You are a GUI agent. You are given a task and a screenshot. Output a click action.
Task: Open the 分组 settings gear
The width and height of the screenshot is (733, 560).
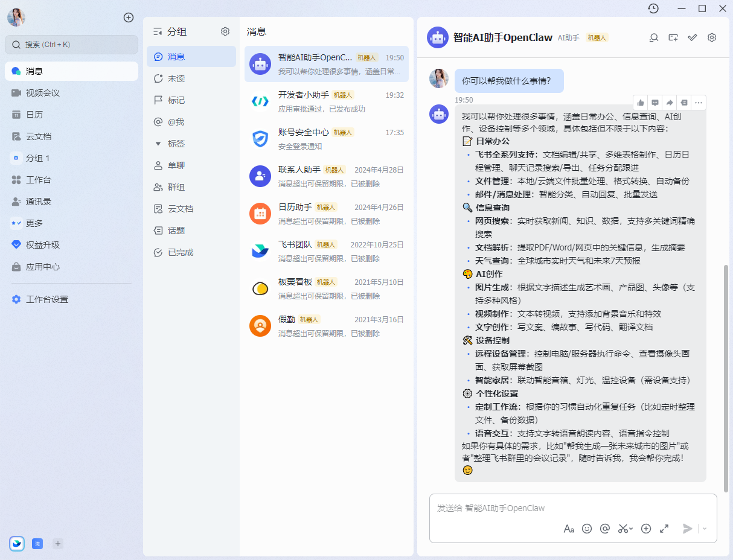pos(225,31)
